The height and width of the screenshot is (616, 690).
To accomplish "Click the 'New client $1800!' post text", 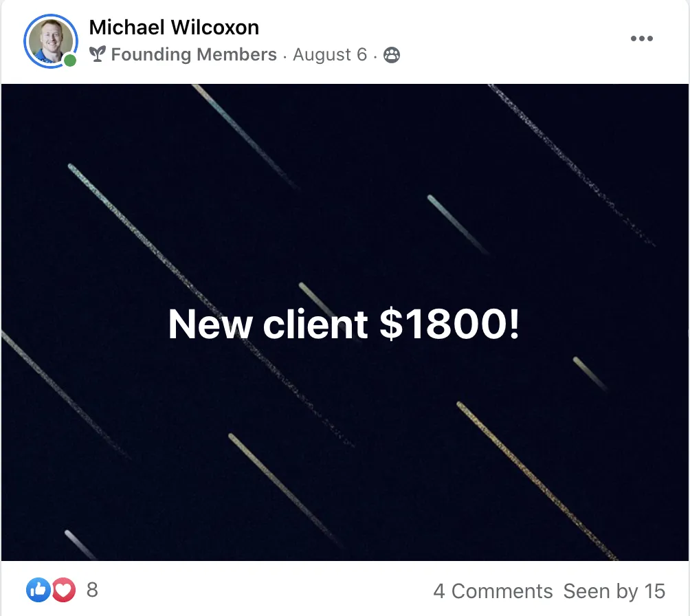I will 344,324.
